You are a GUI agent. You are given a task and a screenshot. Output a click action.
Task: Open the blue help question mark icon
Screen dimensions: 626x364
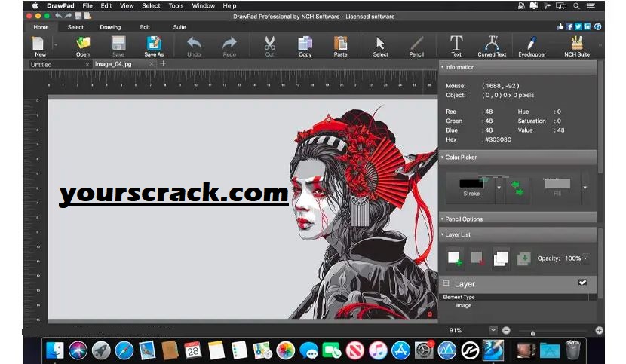pyautogui.click(x=597, y=26)
